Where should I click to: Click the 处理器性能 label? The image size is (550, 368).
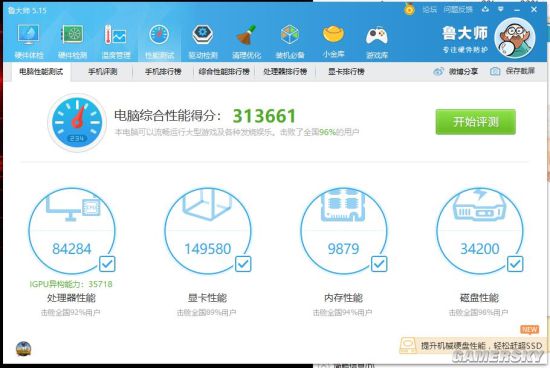tap(71, 298)
